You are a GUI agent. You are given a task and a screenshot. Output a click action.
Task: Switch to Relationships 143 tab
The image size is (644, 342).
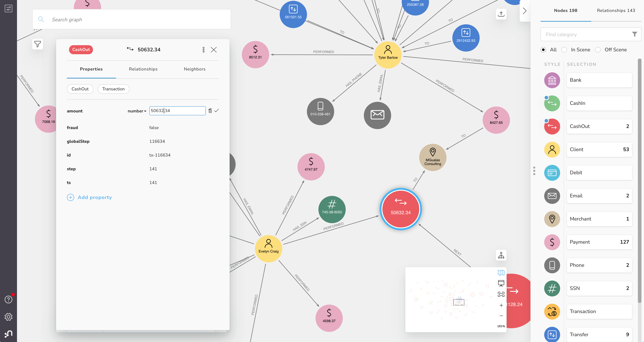tap(616, 10)
